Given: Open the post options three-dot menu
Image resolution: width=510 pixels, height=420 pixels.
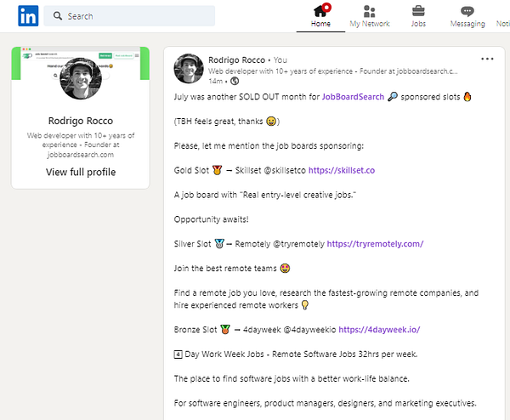Looking at the screenshot, I should [487, 59].
